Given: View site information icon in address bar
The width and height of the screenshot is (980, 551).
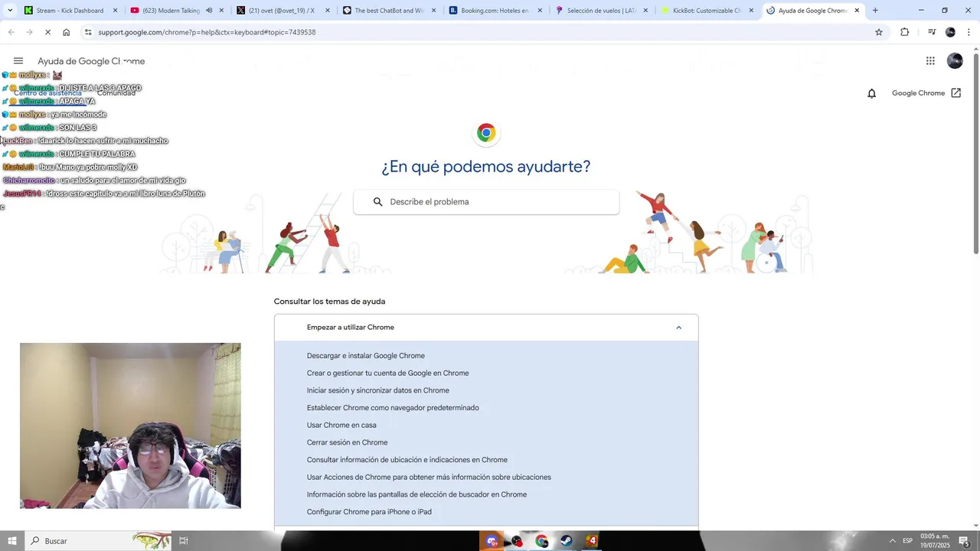Looking at the screenshot, I should point(88,32).
